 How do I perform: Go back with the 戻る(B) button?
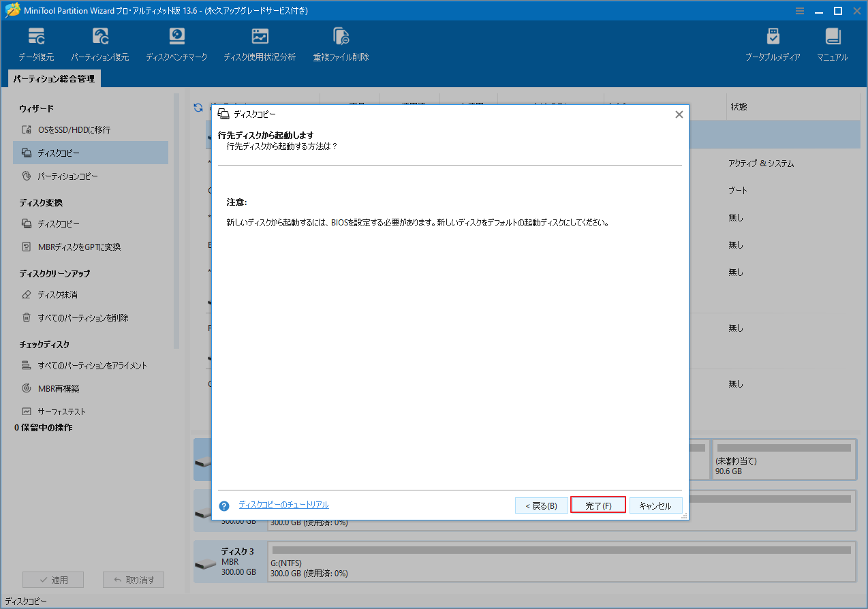[541, 505]
